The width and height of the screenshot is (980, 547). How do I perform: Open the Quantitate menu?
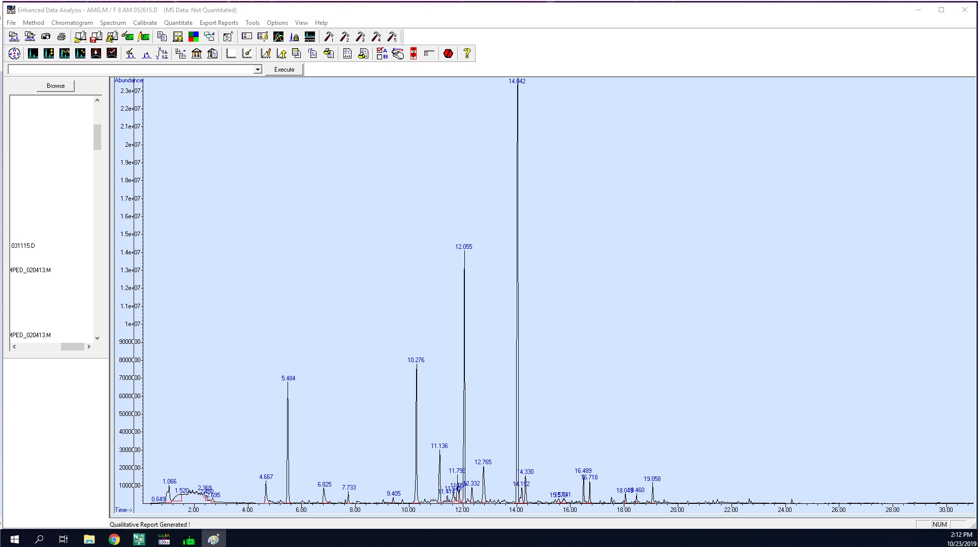tap(178, 23)
